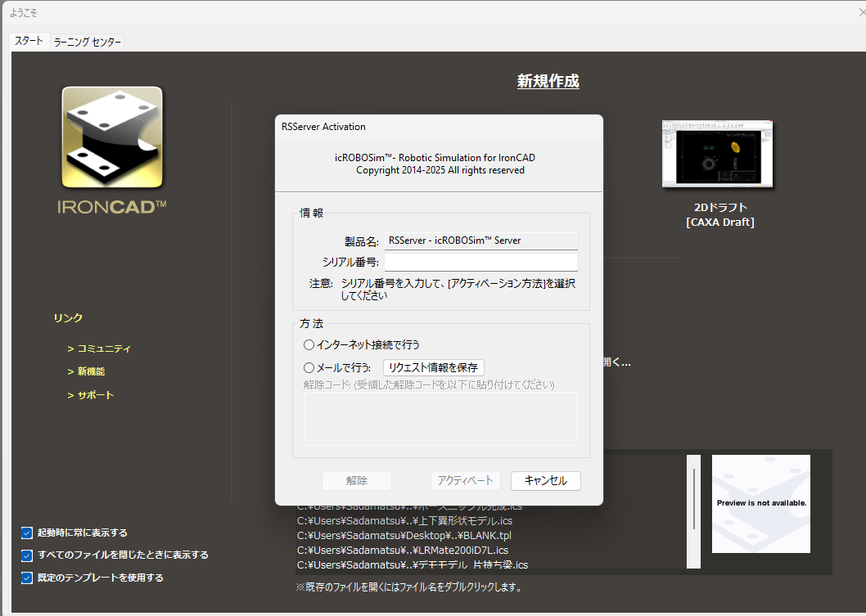Select recent file 上下異形状モデル.ics
866x616 pixels.
tap(405, 520)
